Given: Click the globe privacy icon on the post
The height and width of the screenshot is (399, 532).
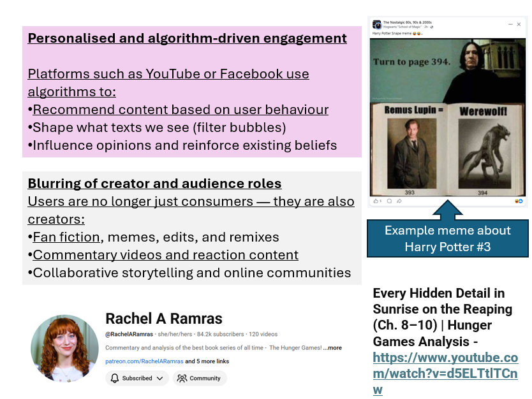Looking at the screenshot, I should (432, 27).
